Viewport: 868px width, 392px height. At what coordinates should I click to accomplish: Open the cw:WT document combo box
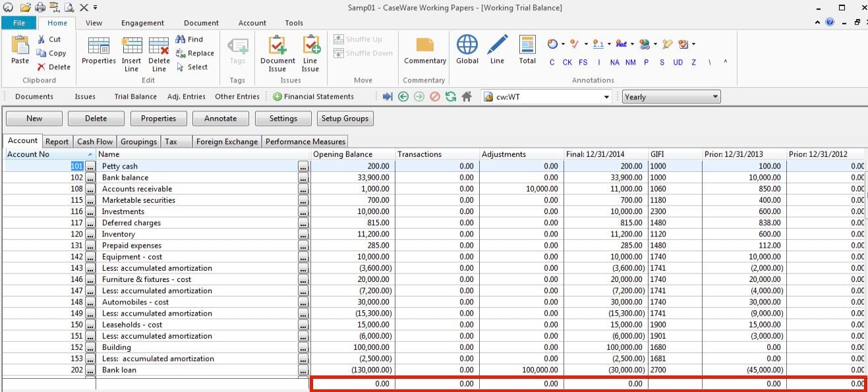tap(547, 97)
